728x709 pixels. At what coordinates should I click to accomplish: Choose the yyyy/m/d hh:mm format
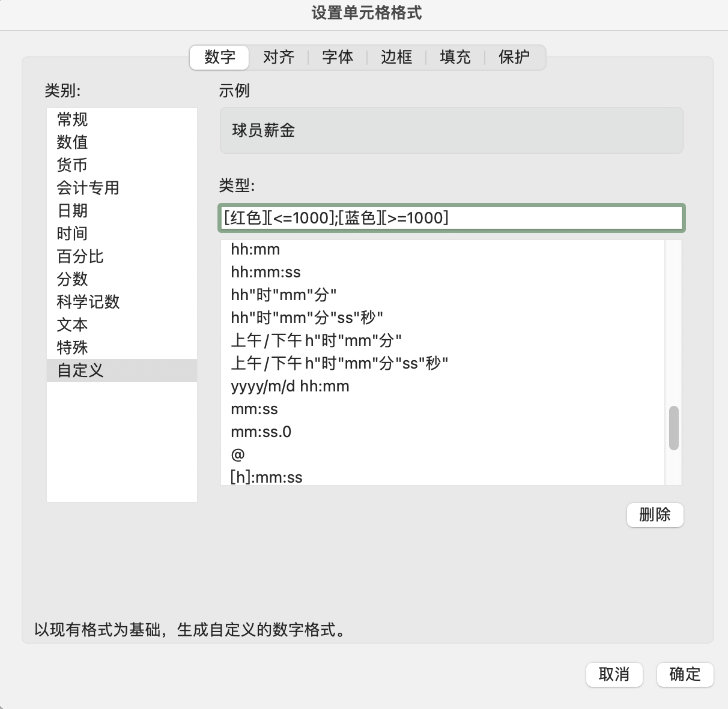pyautogui.click(x=443, y=386)
